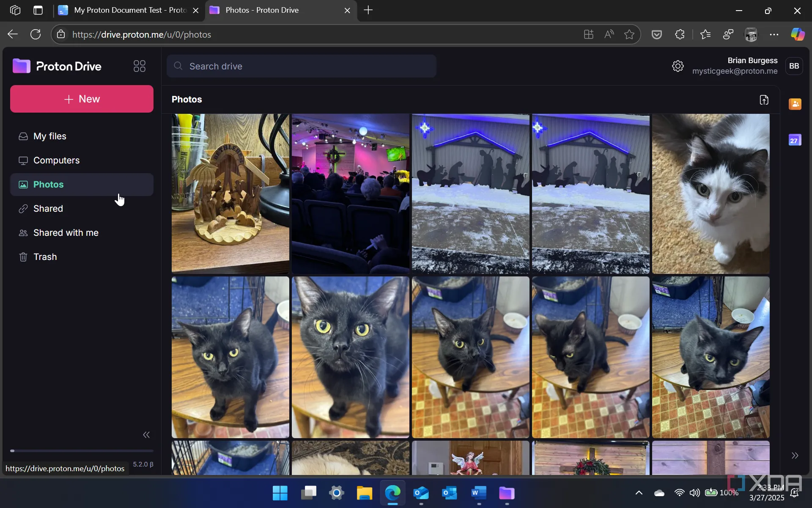
Task: Open the Proton apps grid switcher
Action: [139, 66]
